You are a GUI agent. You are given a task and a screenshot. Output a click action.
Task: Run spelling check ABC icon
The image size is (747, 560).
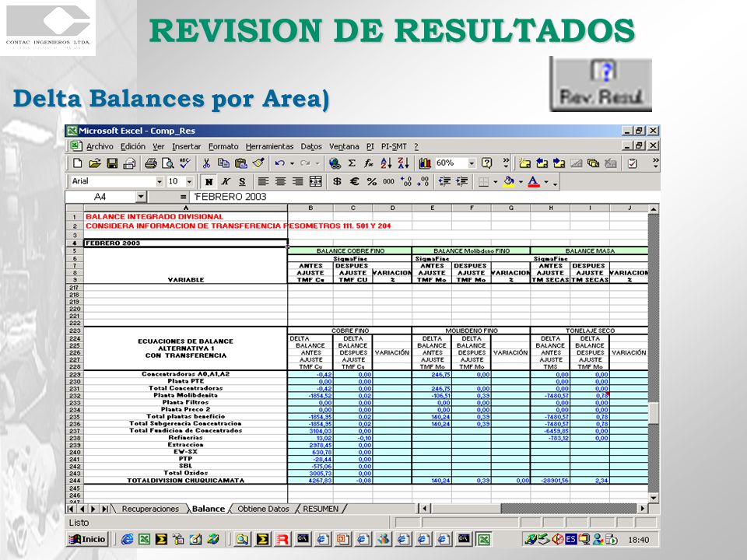(185, 163)
